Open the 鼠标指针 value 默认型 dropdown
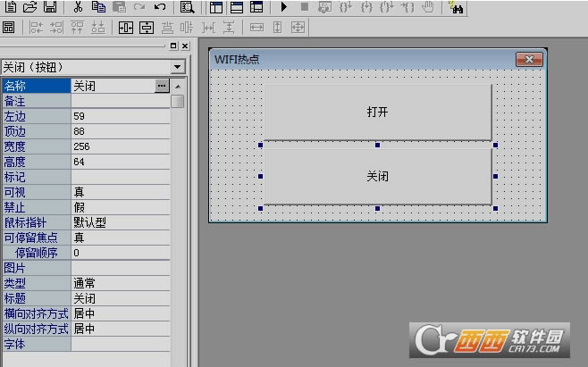Viewport: 588px width, 367px height. click(x=120, y=222)
